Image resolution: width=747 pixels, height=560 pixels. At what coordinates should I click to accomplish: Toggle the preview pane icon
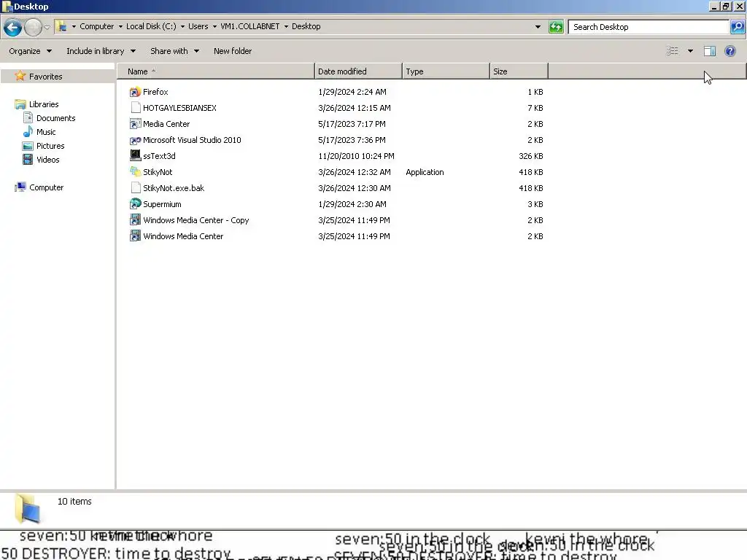click(709, 51)
